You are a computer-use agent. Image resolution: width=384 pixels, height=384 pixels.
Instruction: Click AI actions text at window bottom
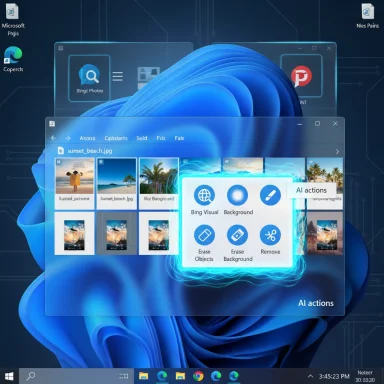pos(316,303)
